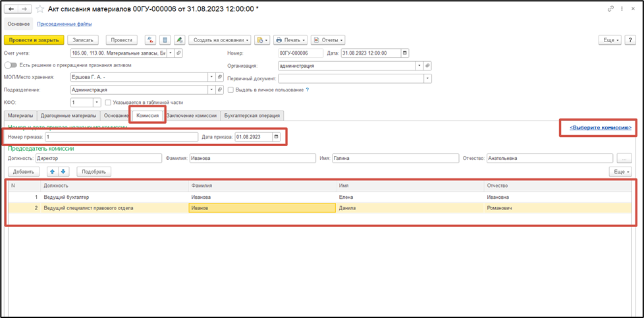This screenshot has height=318, width=644.
Task: Select the Комиссия tab
Action: [148, 115]
